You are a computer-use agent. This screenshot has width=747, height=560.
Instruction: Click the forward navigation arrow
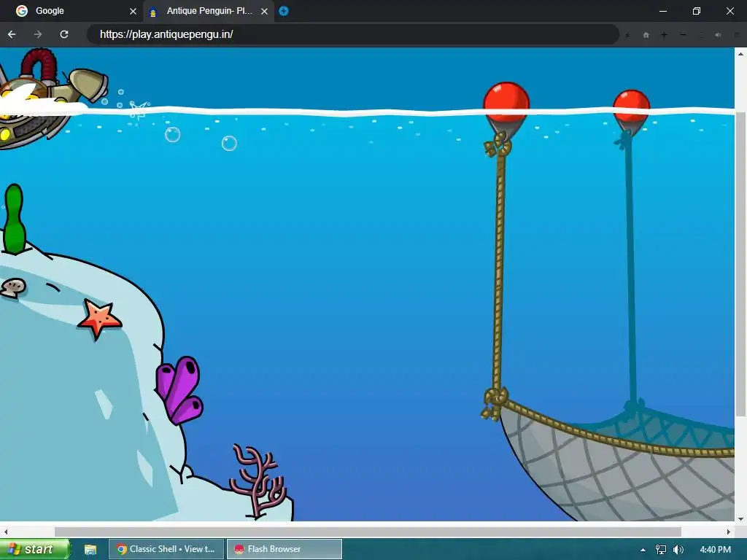[x=38, y=34]
